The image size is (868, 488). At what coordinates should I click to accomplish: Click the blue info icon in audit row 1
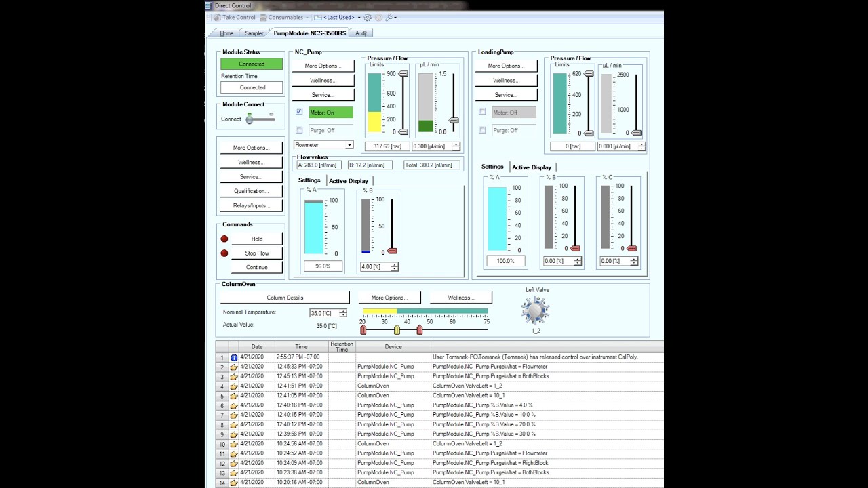coord(234,357)
